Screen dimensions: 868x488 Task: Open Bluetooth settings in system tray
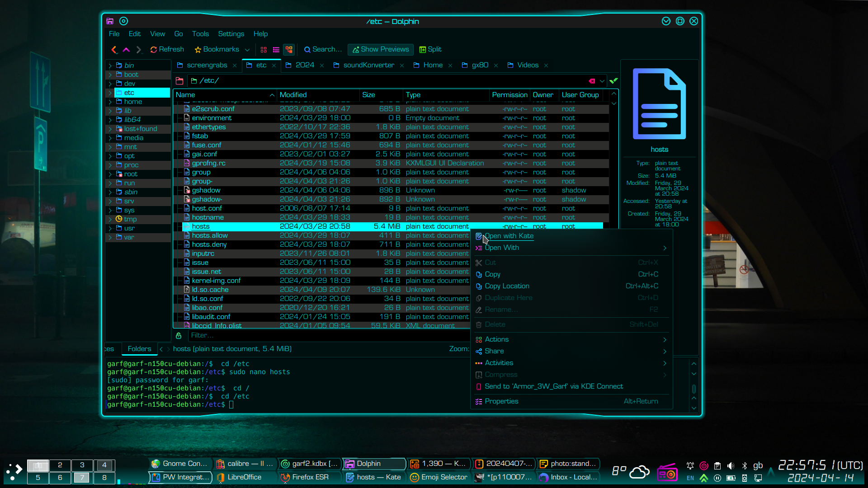coord(744,466)
